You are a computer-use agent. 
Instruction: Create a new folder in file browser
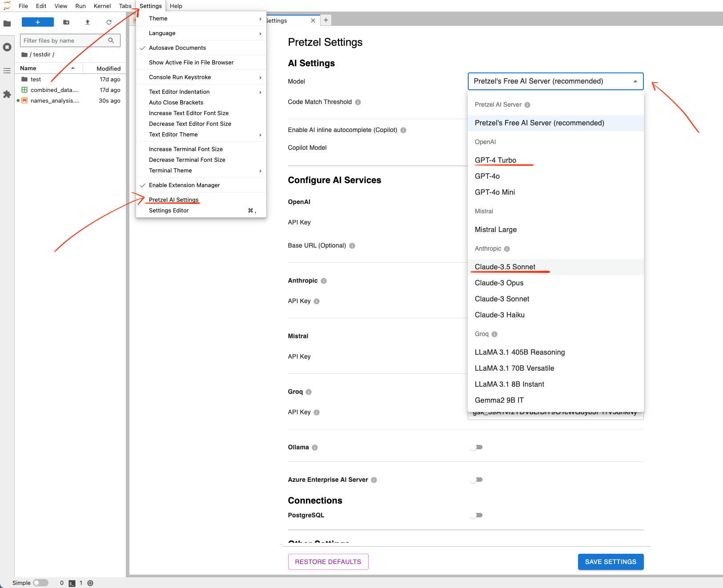point(66,22)
